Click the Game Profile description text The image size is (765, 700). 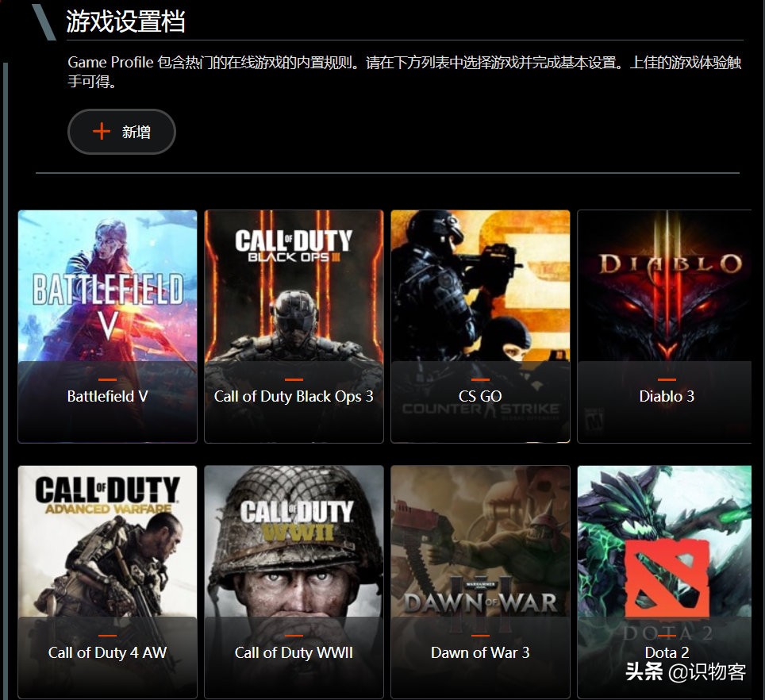[405, 71]
